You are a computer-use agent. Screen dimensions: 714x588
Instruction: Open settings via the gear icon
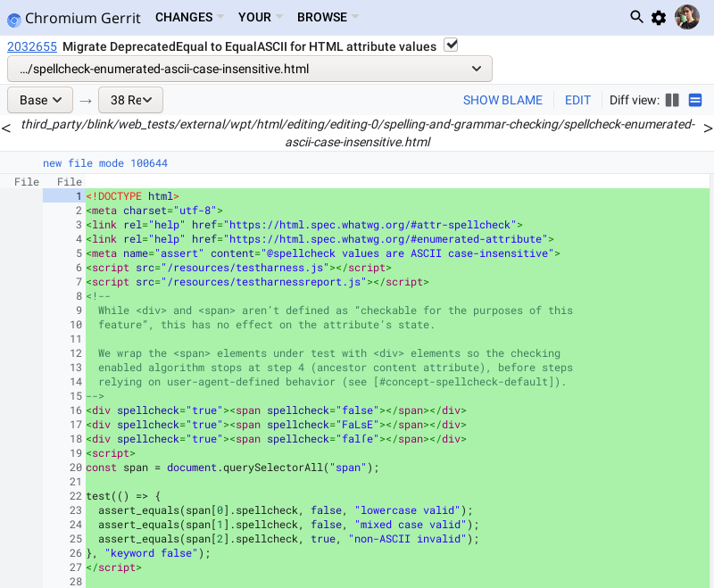click(659, 17)
